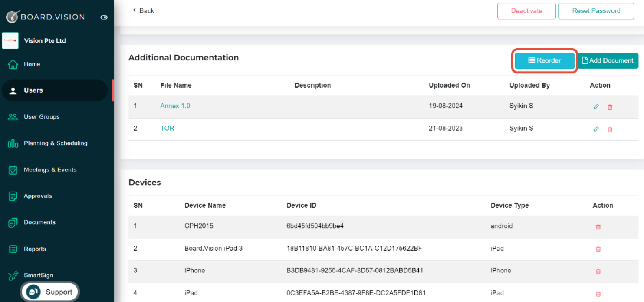Screen dimensions: 644x302
Task: Click the Home house icon
Action: tap(13, 64)
